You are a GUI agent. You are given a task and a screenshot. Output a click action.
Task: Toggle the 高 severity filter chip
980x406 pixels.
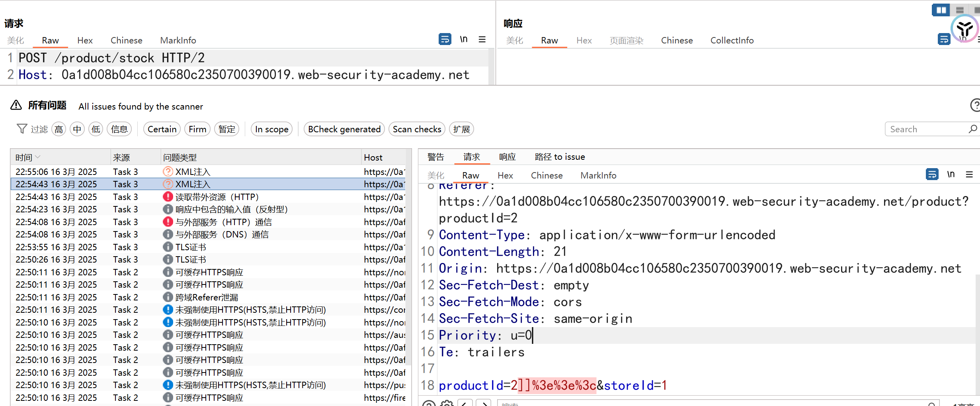[x=59, y=129]
